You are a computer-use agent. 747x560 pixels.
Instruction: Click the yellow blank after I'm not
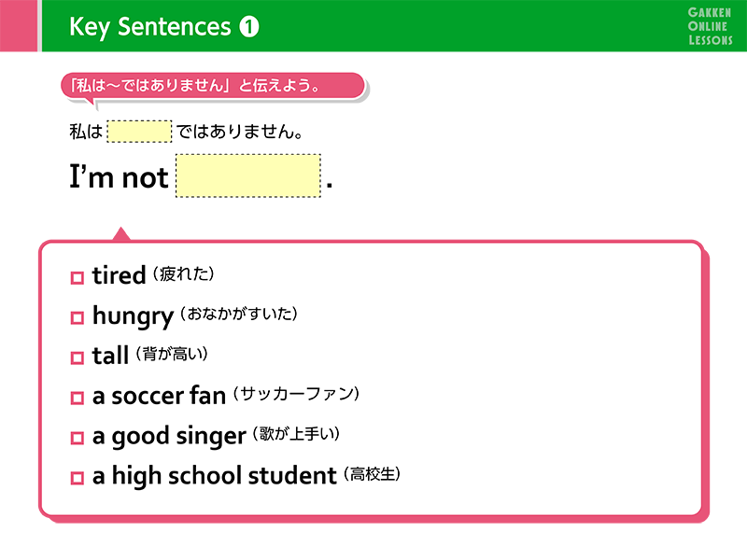(x=248, y=175)
